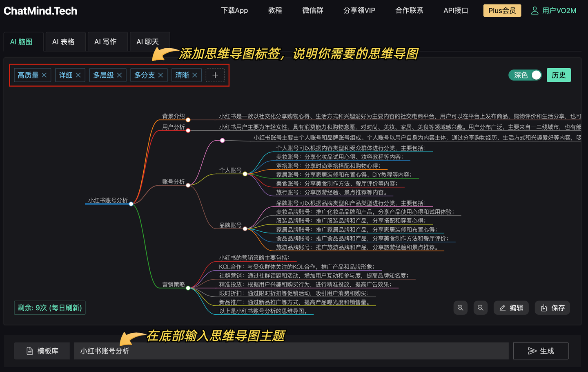Click the 家居账号 leaf text
588x372 pixels.
pos(344,175)
